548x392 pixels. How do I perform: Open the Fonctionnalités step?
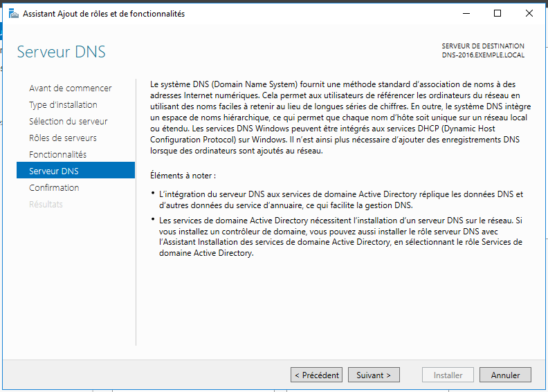(57, 154)
